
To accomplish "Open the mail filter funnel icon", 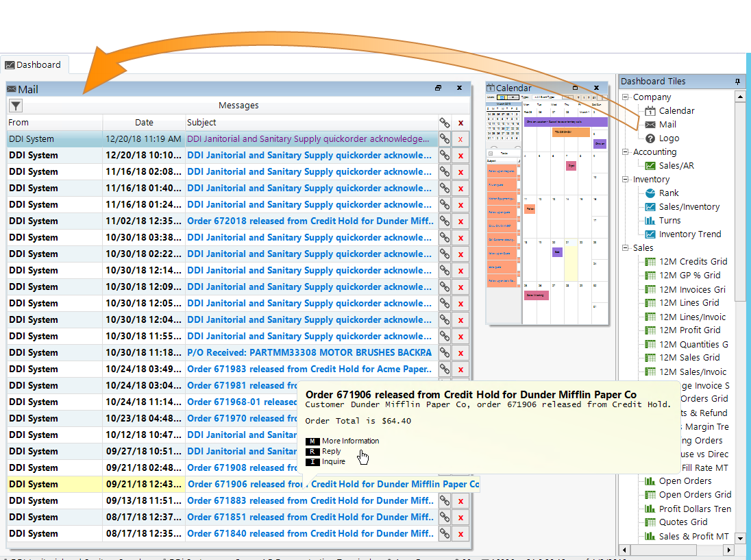I will pyautogui.click(x=16, y=106).
